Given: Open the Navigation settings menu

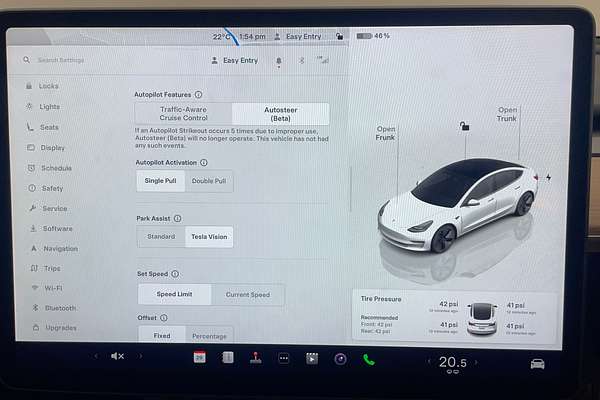Looking at the screenshot, I should point(54,248).
